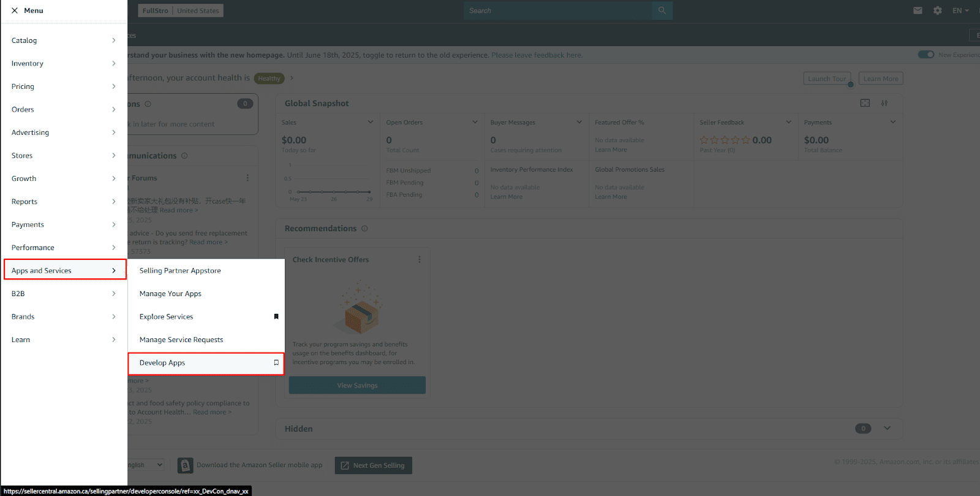Expand the Learn menu chevron

click(x=114, y=340)
